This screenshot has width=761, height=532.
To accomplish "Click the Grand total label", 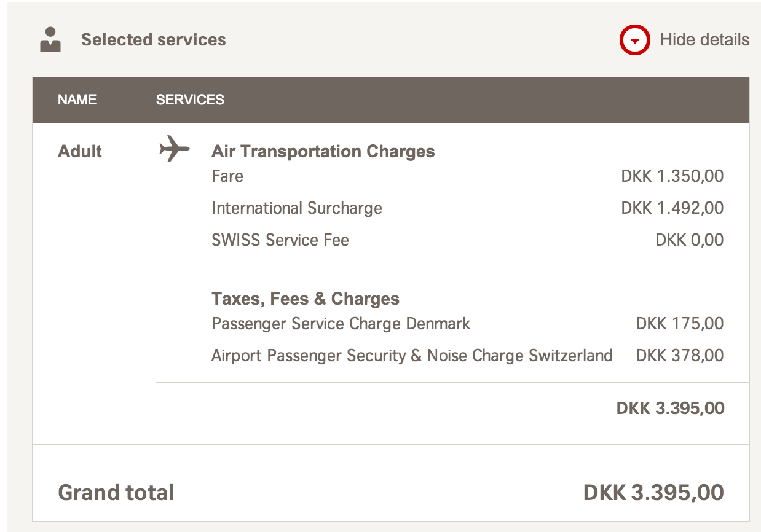I will tap(116, 493).
